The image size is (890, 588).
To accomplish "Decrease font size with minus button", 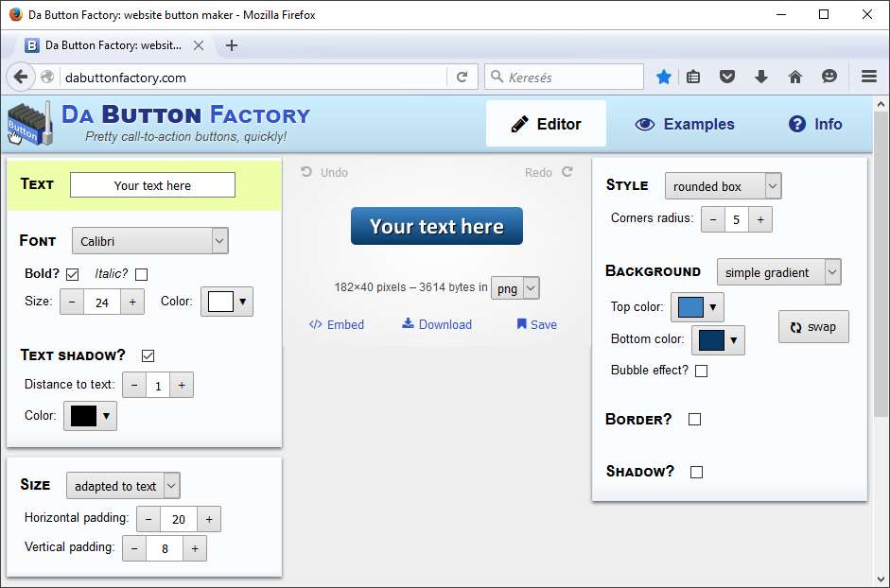I will click(72, 302).
